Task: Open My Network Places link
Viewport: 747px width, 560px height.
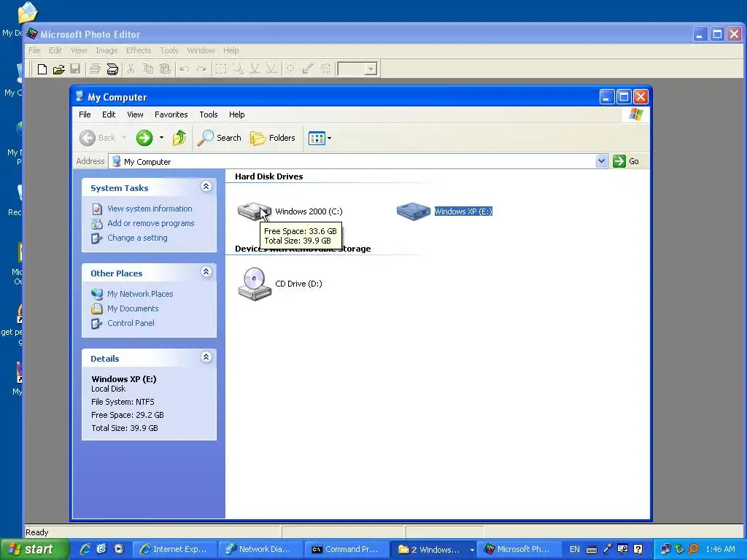Action: point(140,295)
